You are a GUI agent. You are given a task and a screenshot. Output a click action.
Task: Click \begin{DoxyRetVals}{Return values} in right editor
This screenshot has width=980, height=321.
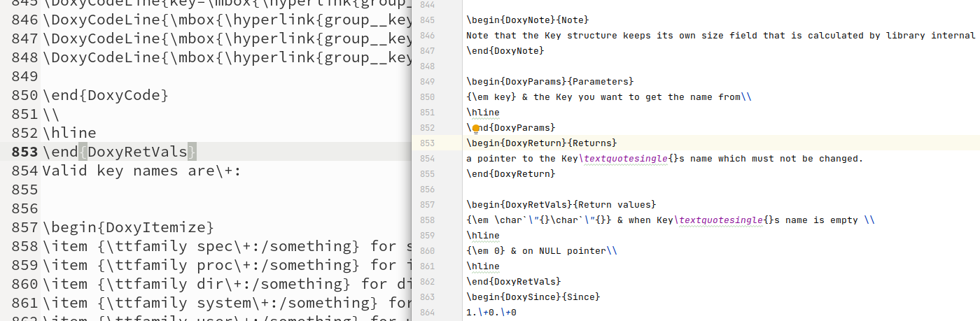(561, 204)
